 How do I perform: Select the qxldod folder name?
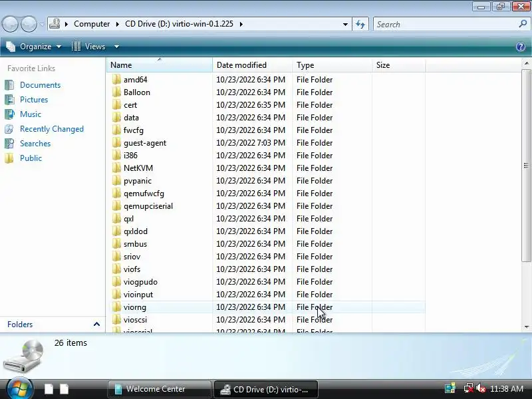(x=136, y=231)
